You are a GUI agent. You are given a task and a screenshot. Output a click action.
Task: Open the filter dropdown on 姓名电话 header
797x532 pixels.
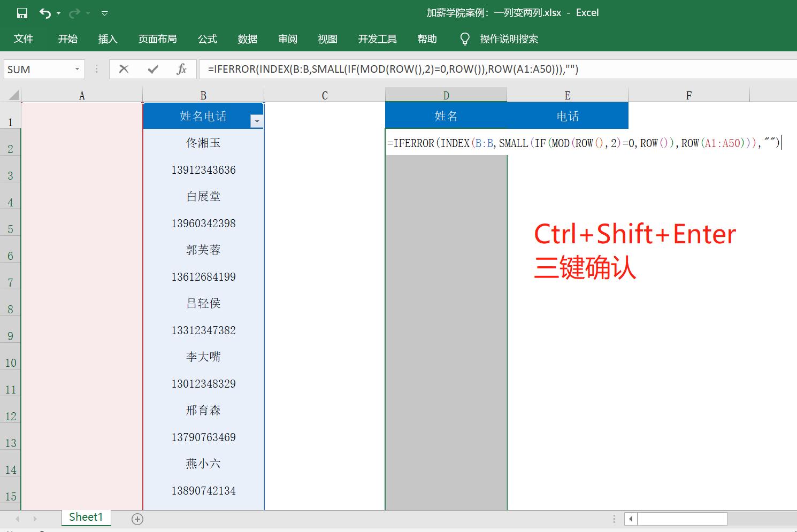point(257,122)
